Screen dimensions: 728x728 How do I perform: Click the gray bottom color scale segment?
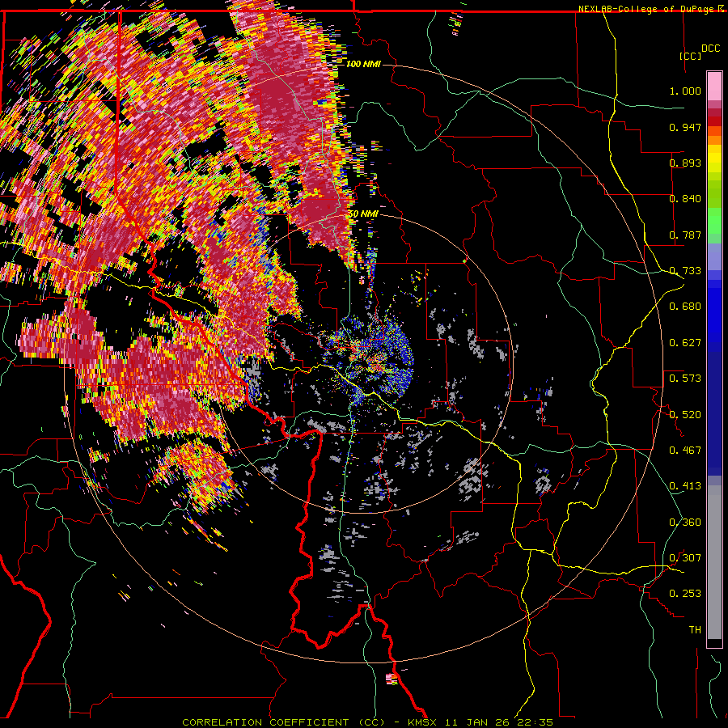pos(714,562)
